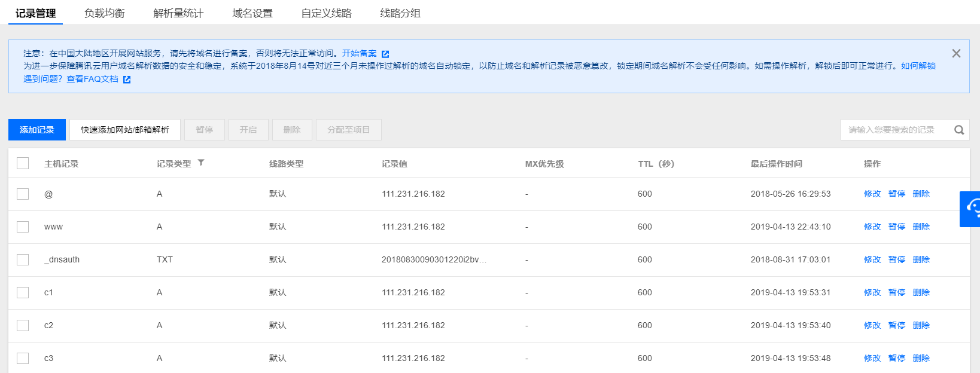
Task: Click the blue 添加记录 button
Action: click(37, 130)
